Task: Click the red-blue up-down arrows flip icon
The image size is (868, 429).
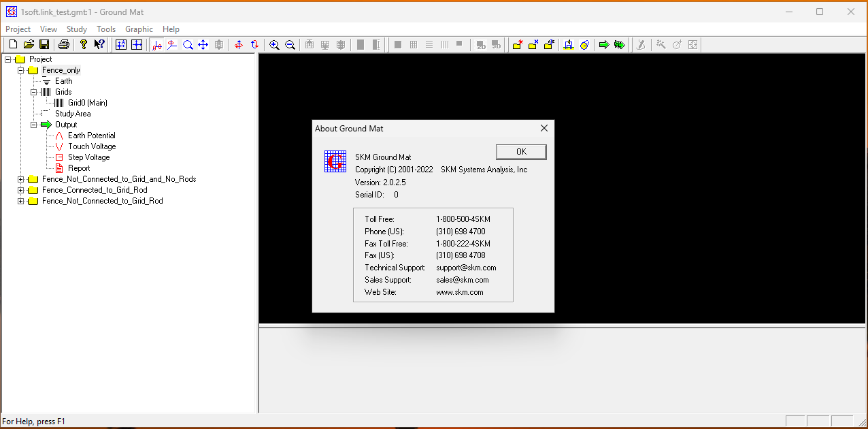Action: 254,45
